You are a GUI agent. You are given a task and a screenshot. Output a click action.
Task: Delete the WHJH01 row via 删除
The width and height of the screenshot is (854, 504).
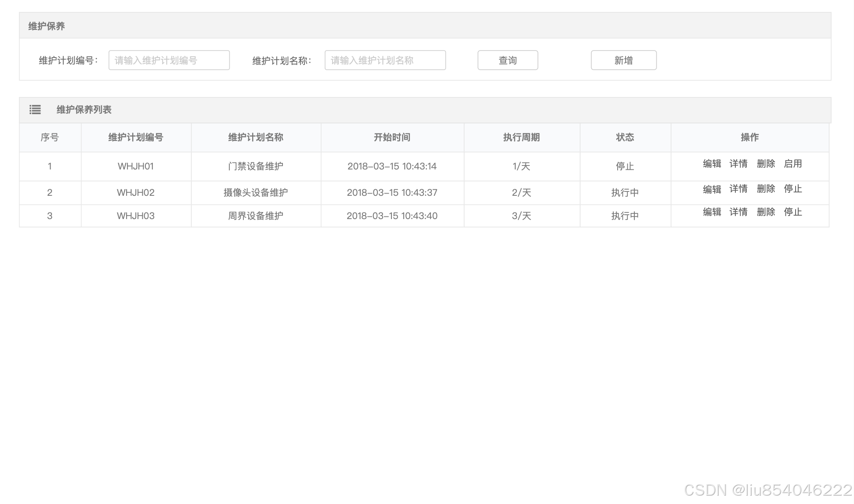(x=766, y=164)
